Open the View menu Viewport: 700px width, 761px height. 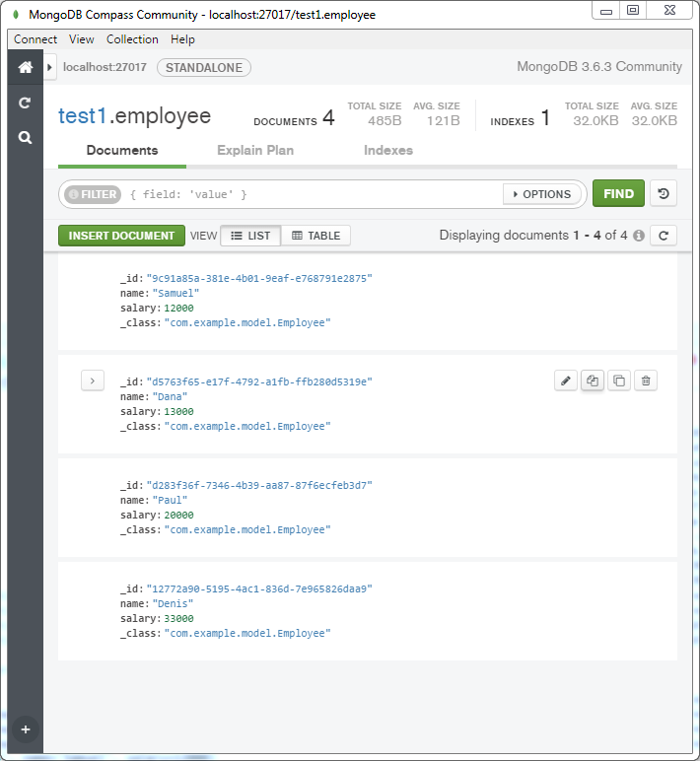coord(82,39)
